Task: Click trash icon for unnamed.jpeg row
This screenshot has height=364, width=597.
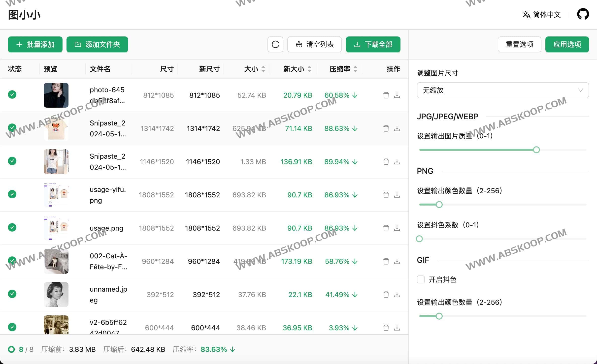Action: (x=386, y=295)
